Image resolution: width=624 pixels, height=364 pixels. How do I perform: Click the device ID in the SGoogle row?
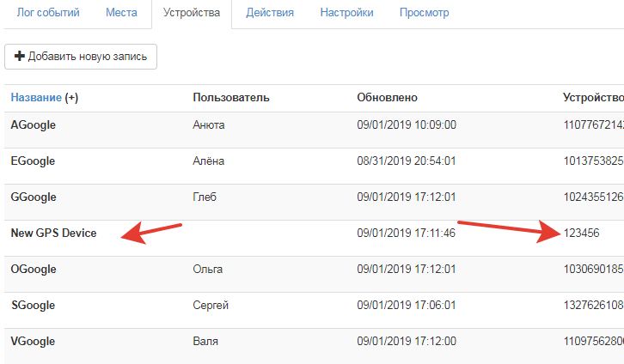click(x=593, y=305)
